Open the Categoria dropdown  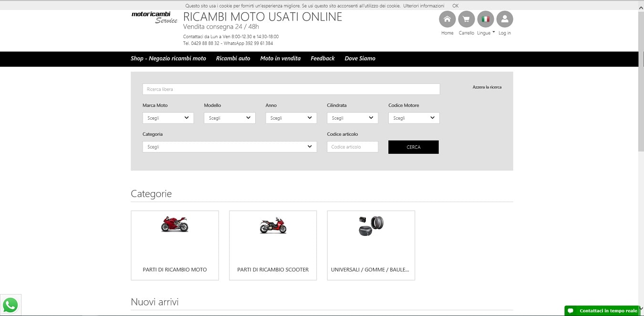(x=229, y=146)
